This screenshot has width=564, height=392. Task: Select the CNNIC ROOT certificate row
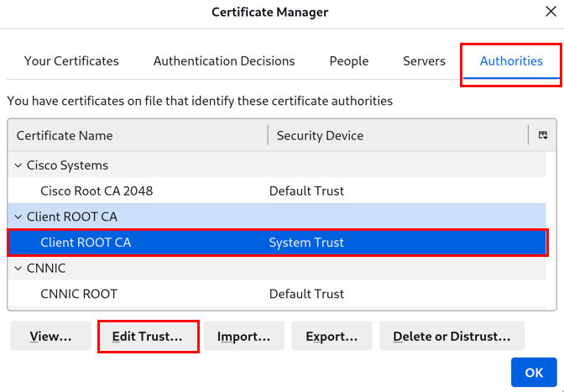79,294
